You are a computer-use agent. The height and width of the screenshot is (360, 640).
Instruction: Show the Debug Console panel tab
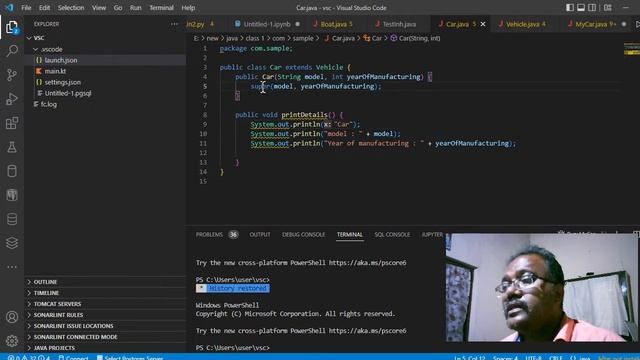tap(303, 235)
